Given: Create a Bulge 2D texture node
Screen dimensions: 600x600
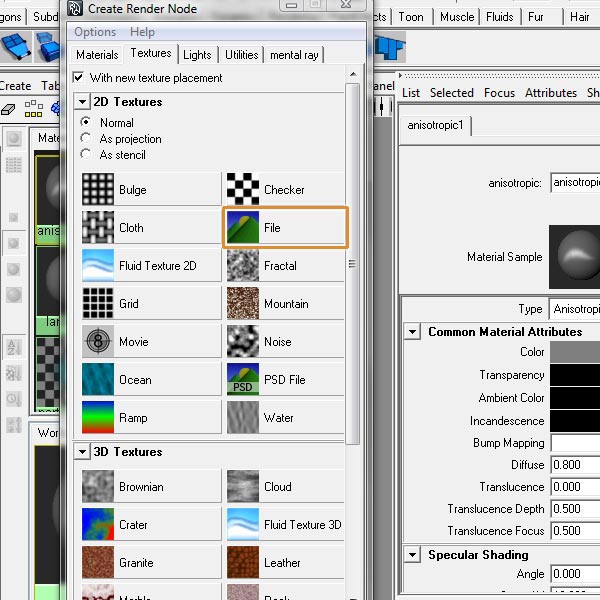Looking at the screenshot, I should pos(151,189).
